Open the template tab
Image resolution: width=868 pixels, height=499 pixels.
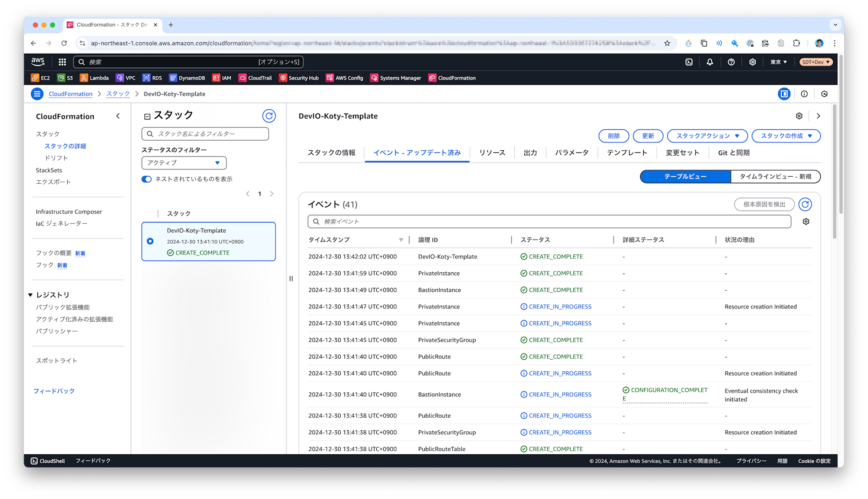coord(627,153)
